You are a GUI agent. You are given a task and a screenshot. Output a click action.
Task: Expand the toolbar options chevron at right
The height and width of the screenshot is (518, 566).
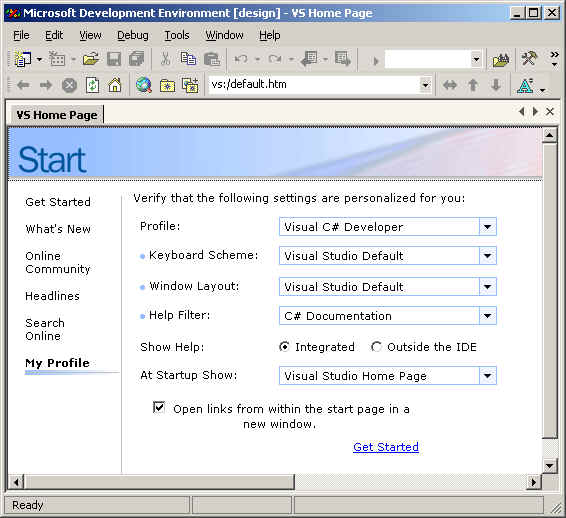click(x=554, y=58)
